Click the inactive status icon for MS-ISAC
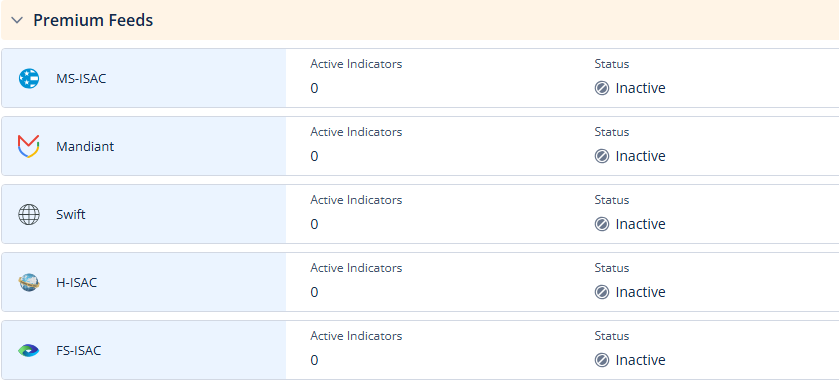Image resolution: width=839 pixels, height=385 pixels. [x=602, y=88]
